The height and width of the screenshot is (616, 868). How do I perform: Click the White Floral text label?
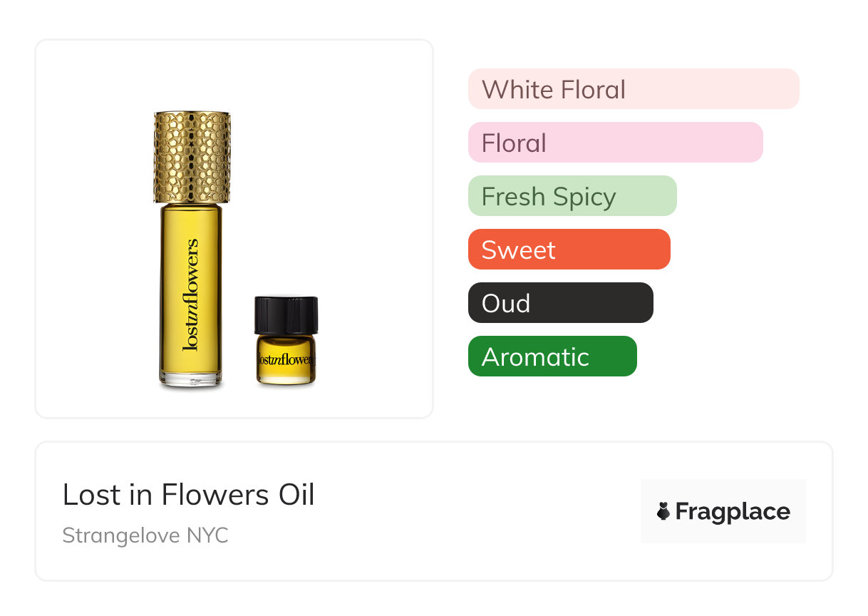pyautogui.click(x=554, y=90)
